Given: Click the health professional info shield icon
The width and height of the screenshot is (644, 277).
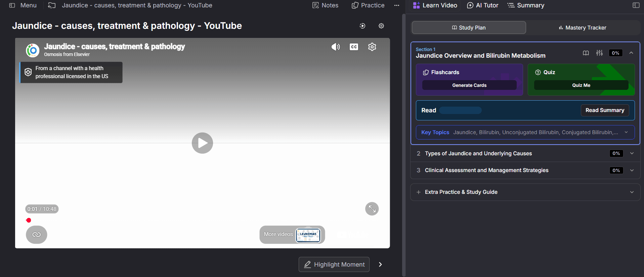Looking at the screenshot, I should (28, 72).
